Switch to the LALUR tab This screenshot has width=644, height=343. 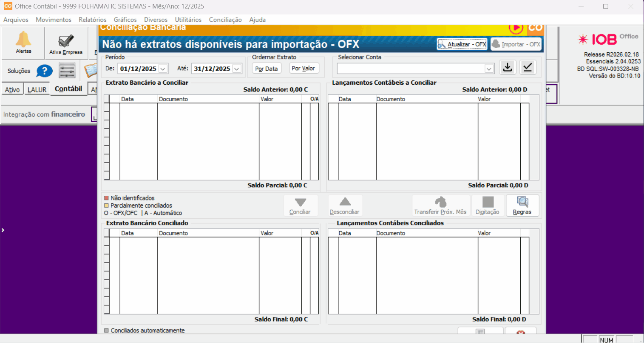point(37,90)
